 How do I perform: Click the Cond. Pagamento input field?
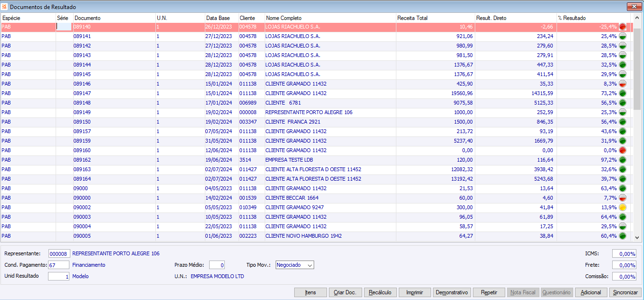[59, 265]
